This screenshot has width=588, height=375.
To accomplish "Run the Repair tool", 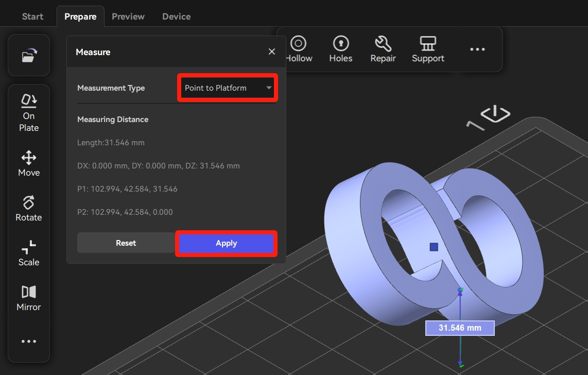I will point(383,49).
